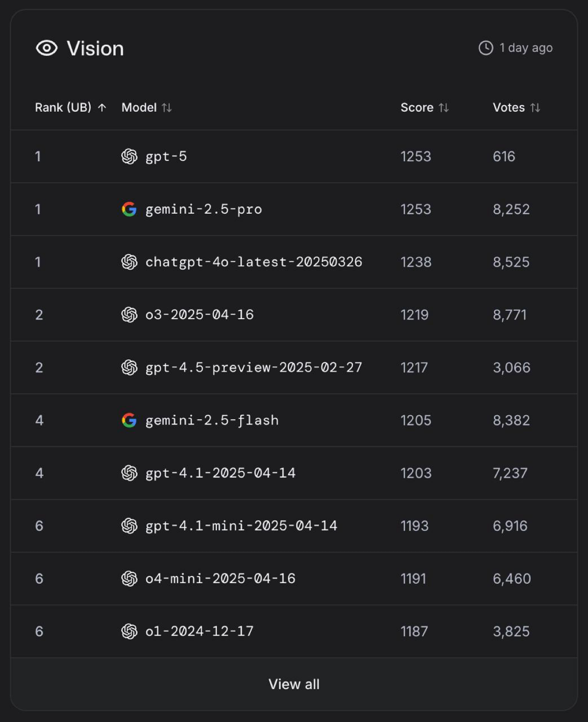Viewport: 588px width, 722px height.
Task: Click the Score column header
Action: 417,107
